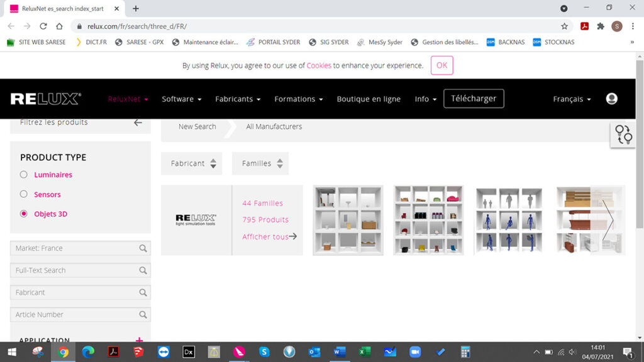The height and width of the screenshot is (362, 644).
Task: Select the Luminaires product type
Action: (x=24, y=175)
